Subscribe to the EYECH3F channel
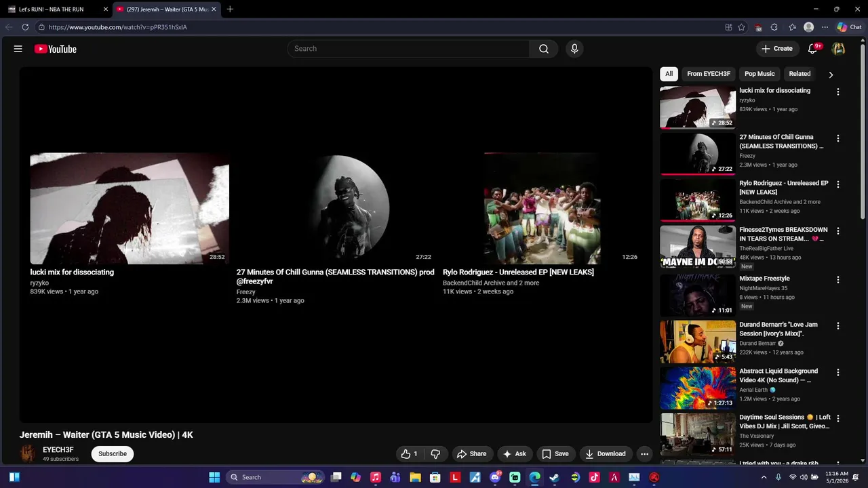The image size is (868, 488). click(x=113, y=454)
